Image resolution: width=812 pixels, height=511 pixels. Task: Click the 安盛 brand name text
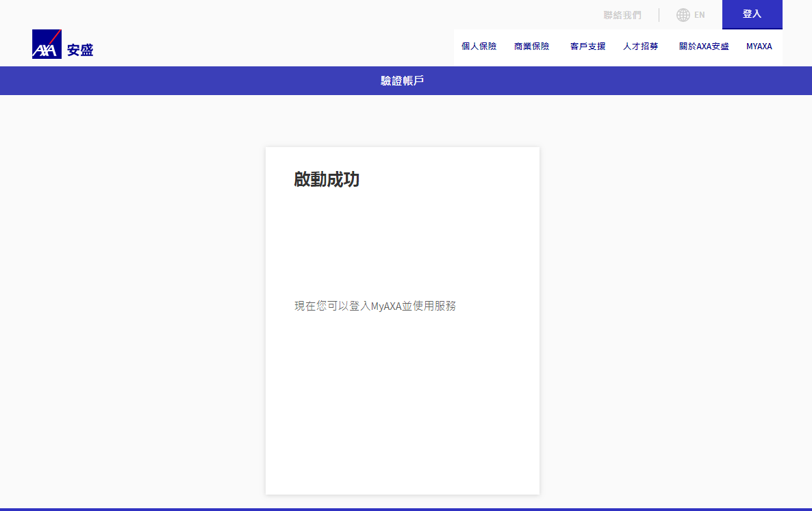80,50
